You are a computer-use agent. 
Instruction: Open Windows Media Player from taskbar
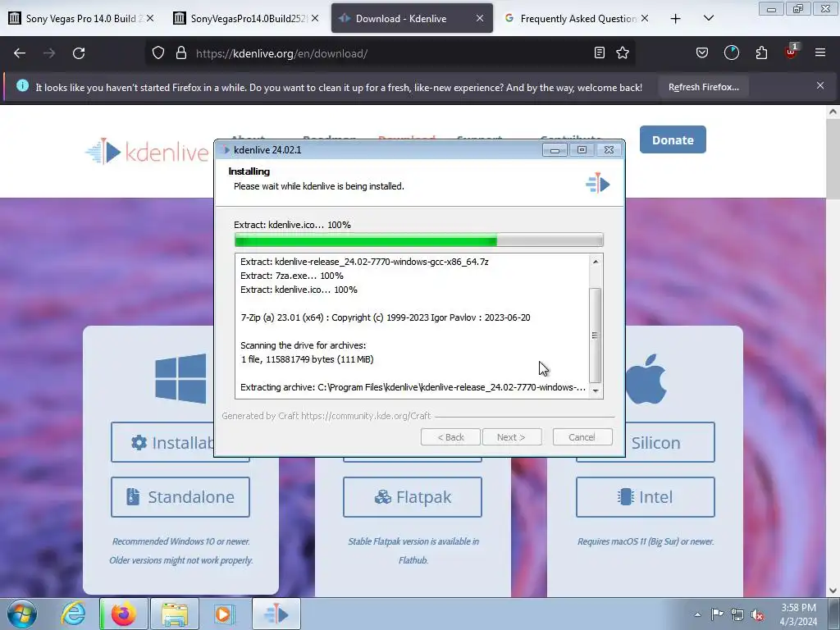point(225,614)
